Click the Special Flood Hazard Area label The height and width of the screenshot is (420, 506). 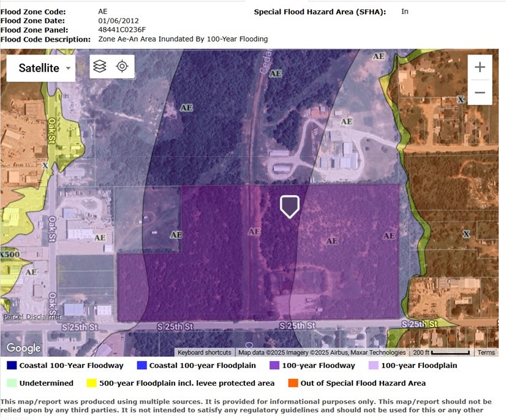point(320,12)
